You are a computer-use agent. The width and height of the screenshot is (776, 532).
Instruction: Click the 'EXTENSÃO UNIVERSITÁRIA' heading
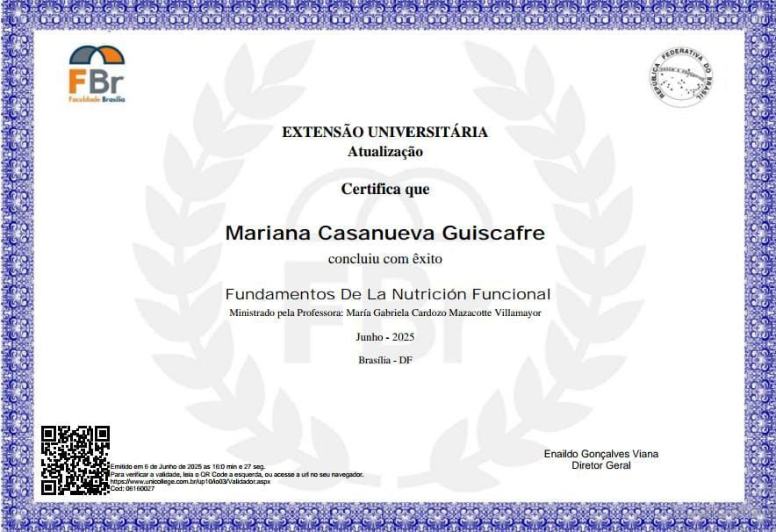(x=384, y=133)
